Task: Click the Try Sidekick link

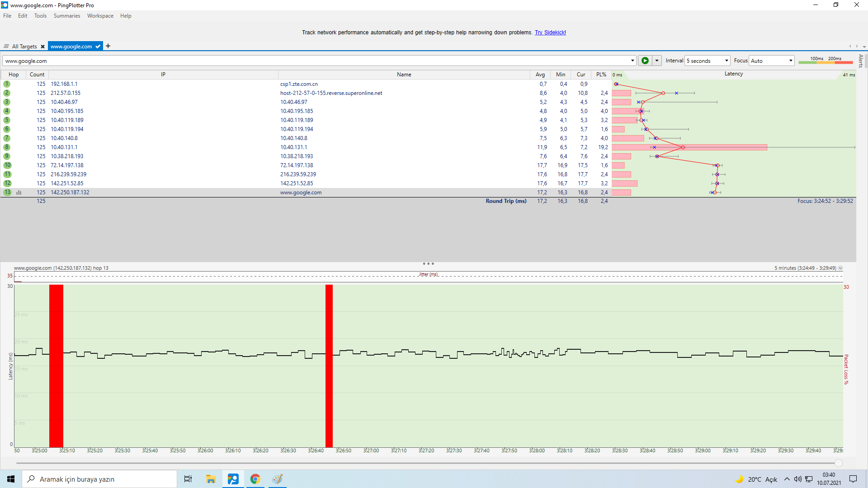Action: tap(550, 33)
